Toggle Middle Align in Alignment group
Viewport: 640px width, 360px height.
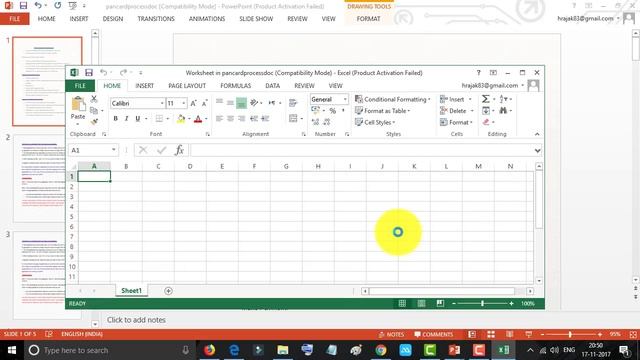[230, 103]
